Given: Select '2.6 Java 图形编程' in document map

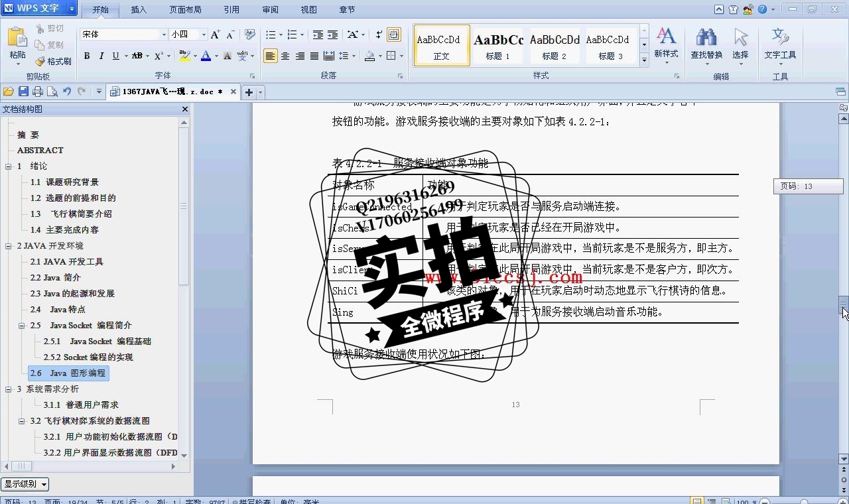Looking at the screenshot, I should click(68, 373).
